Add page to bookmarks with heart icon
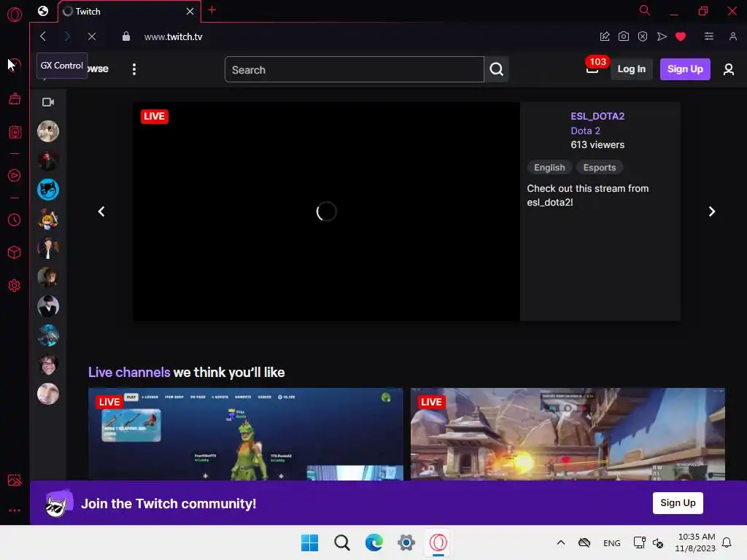The width and height of the screenshot is (747, 560). pos(681,36)
